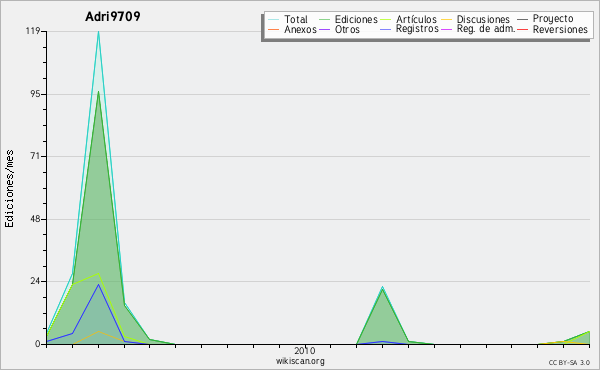Click the 48 y-axis value

[36, 219]
